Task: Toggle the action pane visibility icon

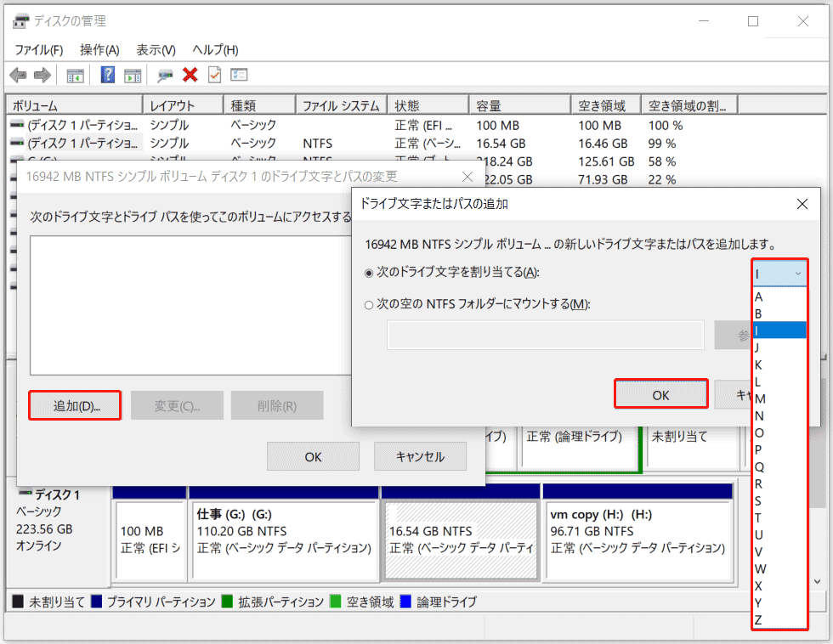Action: click(x=133, y=75)
